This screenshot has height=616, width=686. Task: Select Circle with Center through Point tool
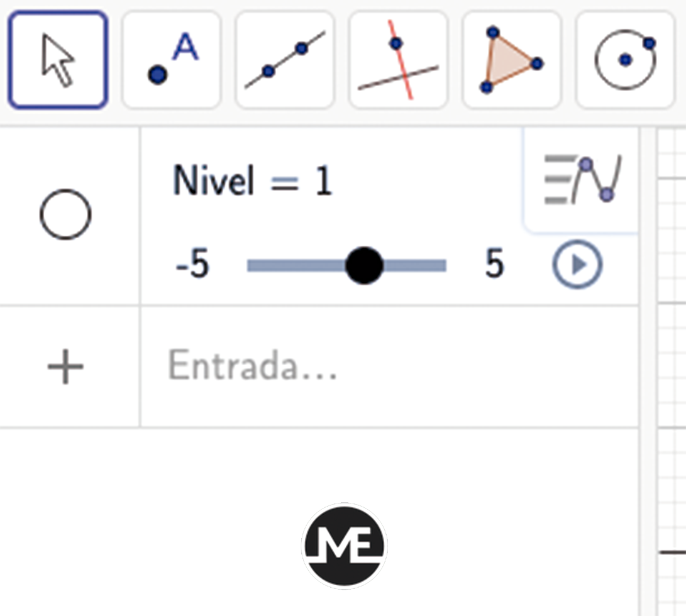pyautogui.click(x=625, y=60)
